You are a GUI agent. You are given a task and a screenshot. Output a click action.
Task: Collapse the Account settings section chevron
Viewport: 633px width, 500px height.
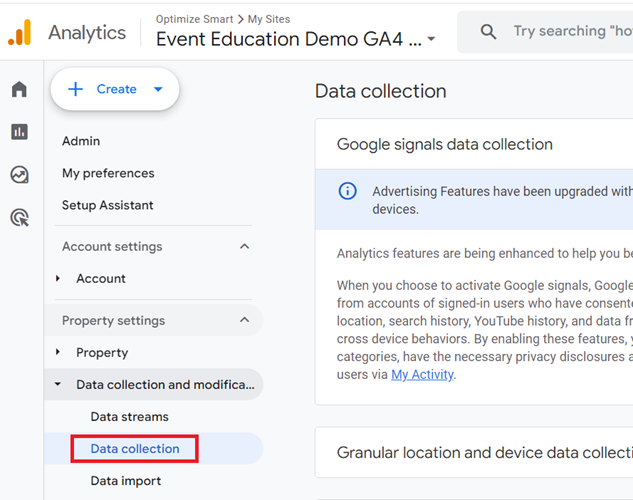coord(244,246)
